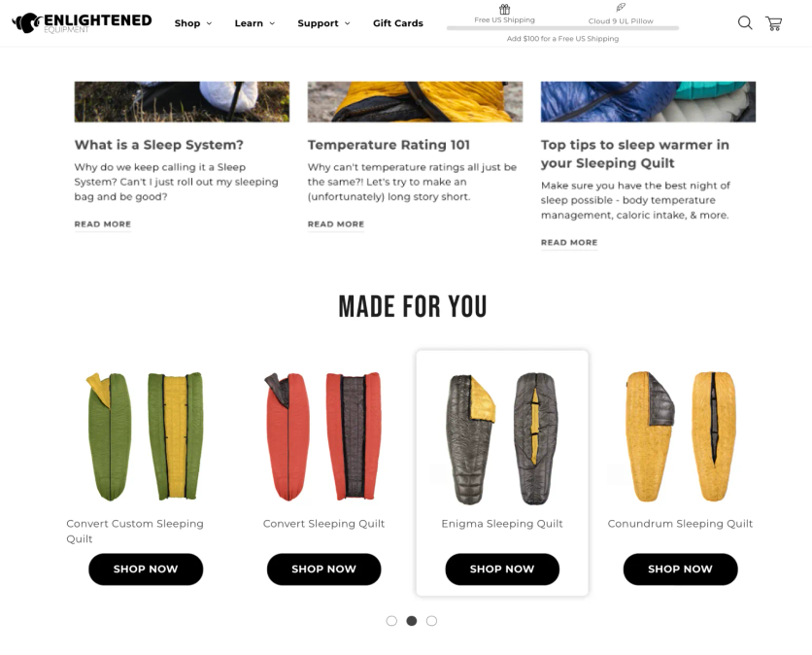Open the Top tips to sleep warmer article title
The image size is (812, 655).
pos(635,154)
